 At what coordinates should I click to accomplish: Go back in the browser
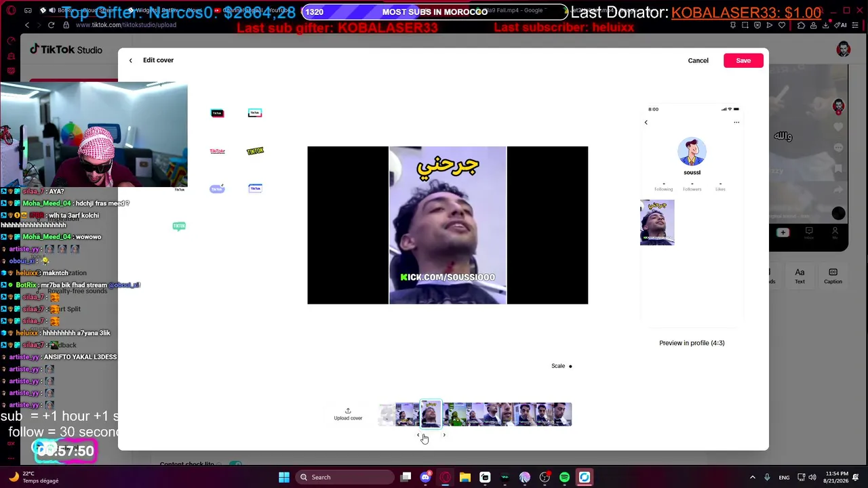(x=27, y=25)
